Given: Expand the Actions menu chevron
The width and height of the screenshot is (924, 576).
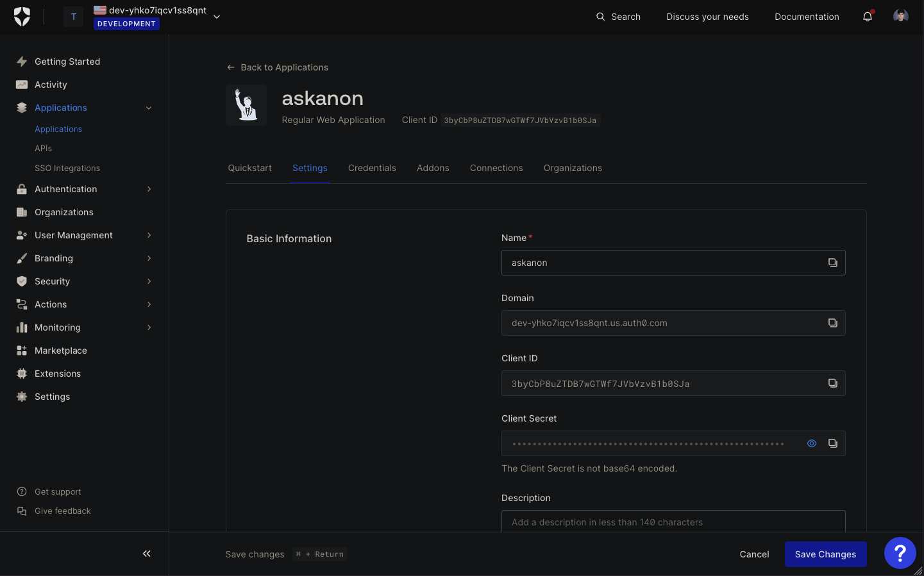Looking at the screenshot, I should (x=149, y=304).
